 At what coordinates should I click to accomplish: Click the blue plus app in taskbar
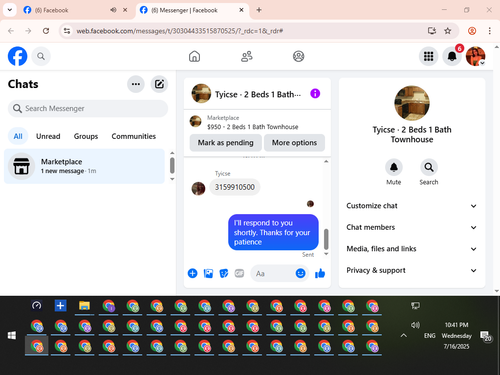60,306
